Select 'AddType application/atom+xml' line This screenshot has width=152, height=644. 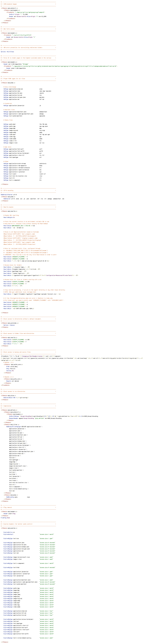[x=23, y=89]
